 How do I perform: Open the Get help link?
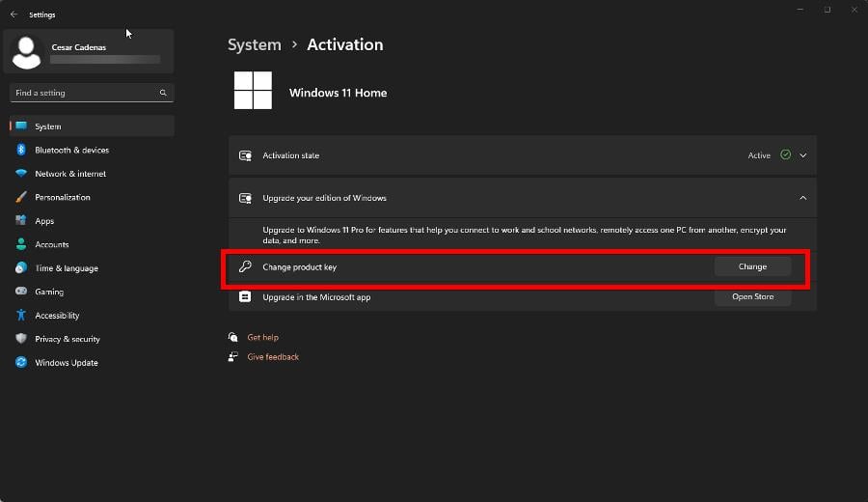[x=263, y=337]
